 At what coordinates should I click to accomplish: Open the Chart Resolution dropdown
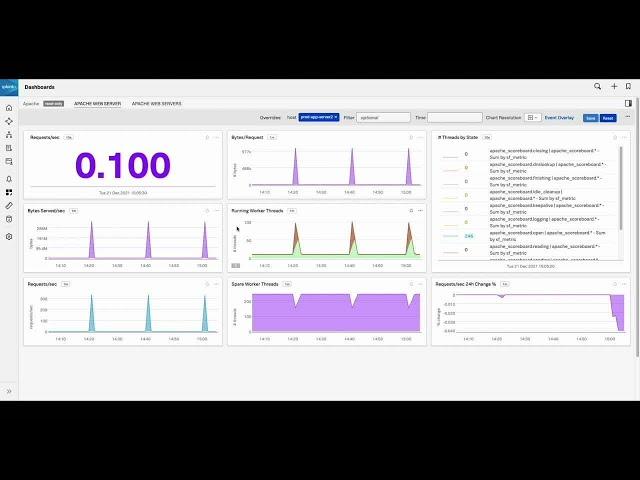point(533,118)
